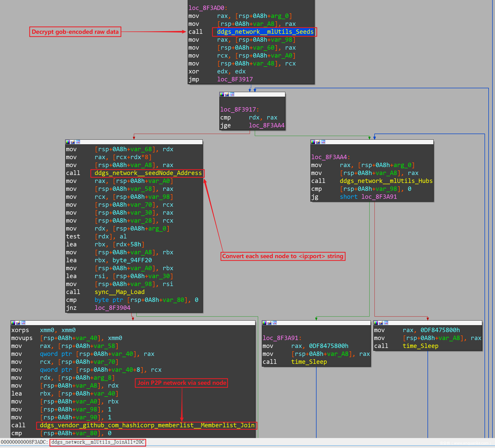Click ddgs_network__mlUtils_Hubs function name
The image size is (495, 448).
click(x=386, y=181)
